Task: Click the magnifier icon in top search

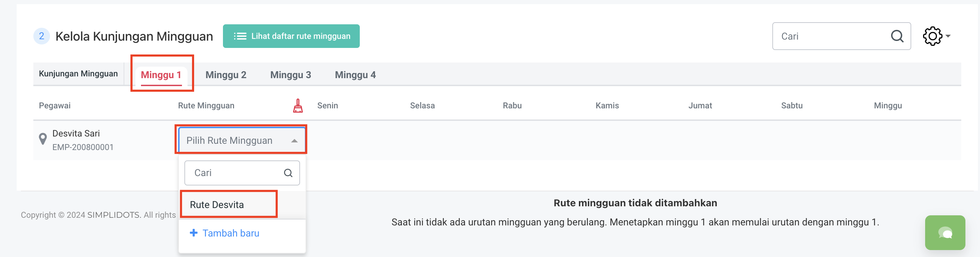Action: click(x=897, y=36)
